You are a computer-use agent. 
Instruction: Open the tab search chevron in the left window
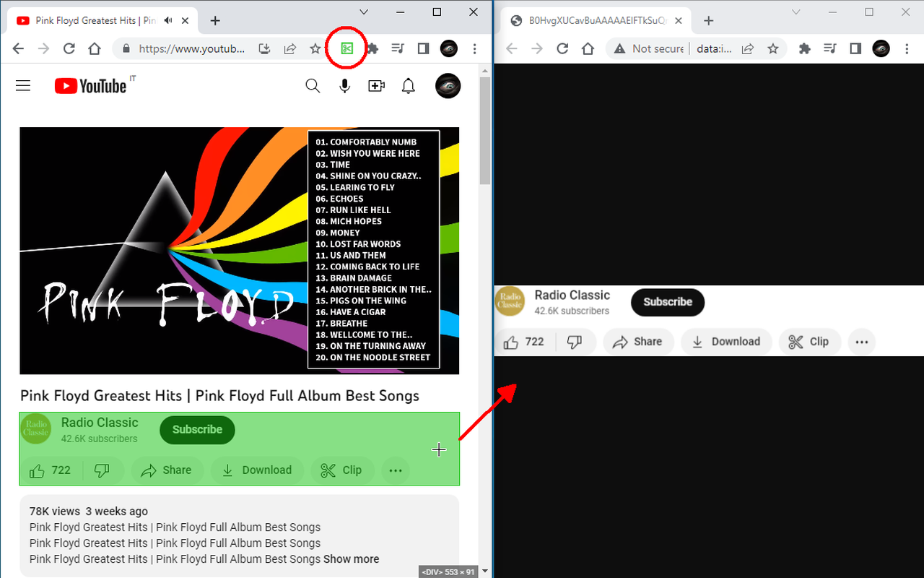[x=364, y=12]
